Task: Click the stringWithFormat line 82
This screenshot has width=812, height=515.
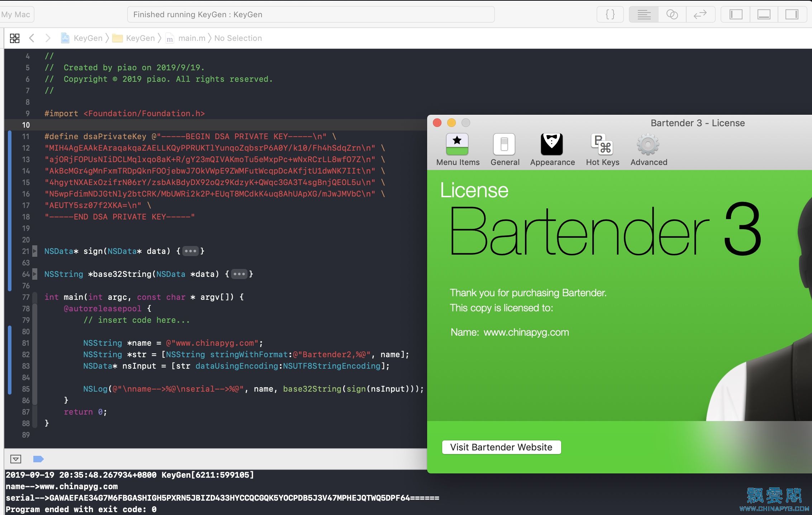Action: click(246, 354)
